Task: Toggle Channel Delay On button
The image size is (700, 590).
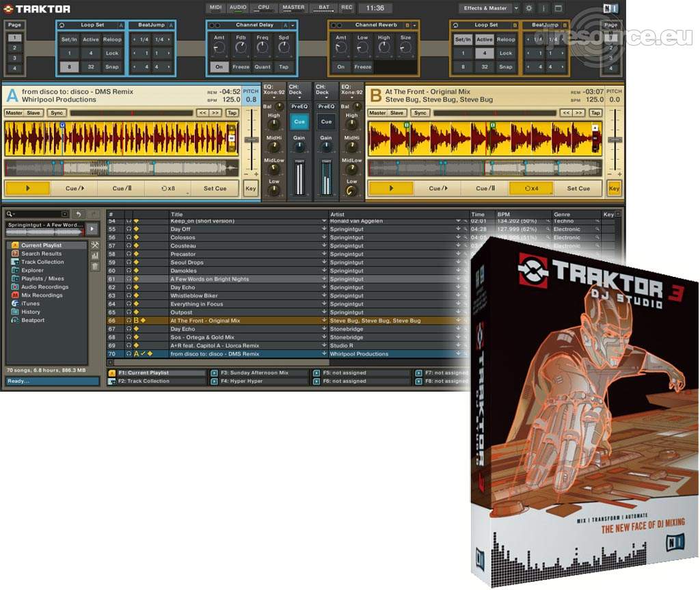Action: [219, 66]
